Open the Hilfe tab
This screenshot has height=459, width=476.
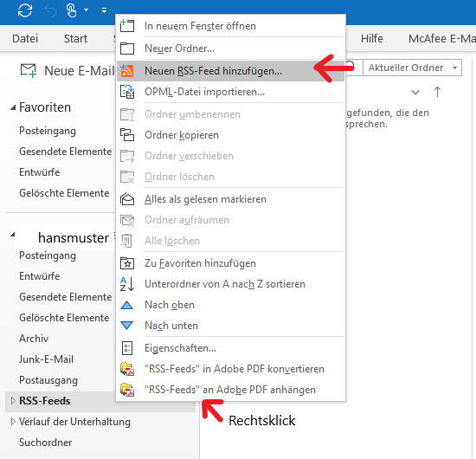372,39
